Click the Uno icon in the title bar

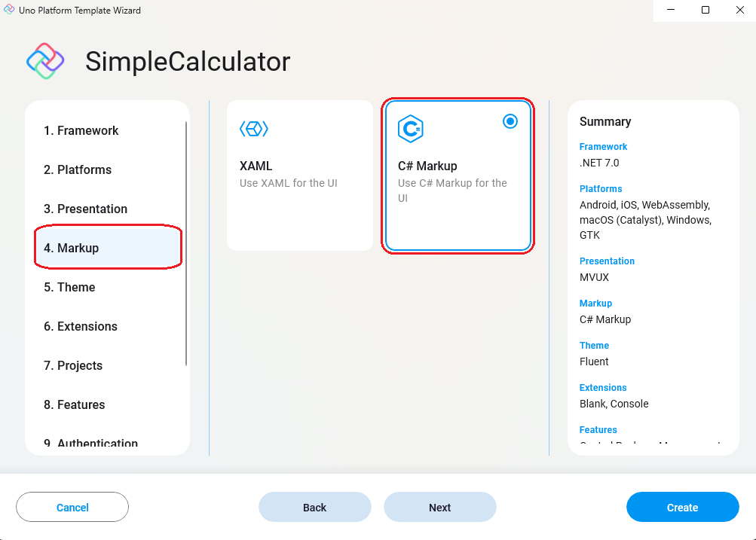9,10
